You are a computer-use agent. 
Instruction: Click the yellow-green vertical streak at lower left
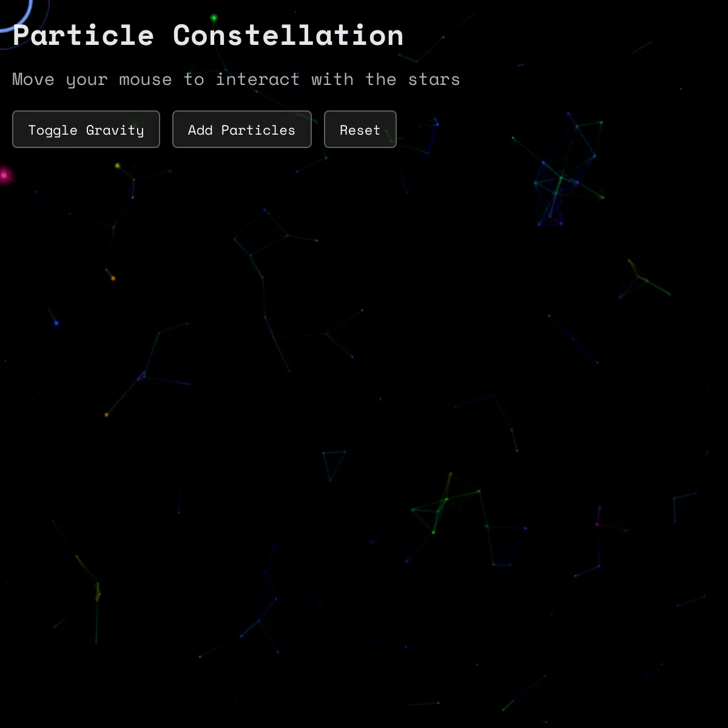click(x=97, y=591)
